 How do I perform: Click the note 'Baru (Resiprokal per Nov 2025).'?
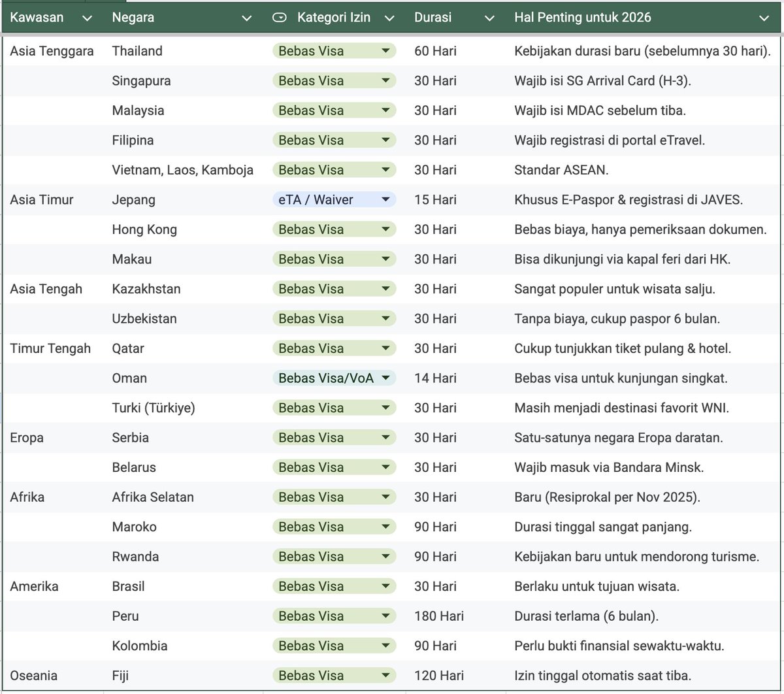[608, 497]
